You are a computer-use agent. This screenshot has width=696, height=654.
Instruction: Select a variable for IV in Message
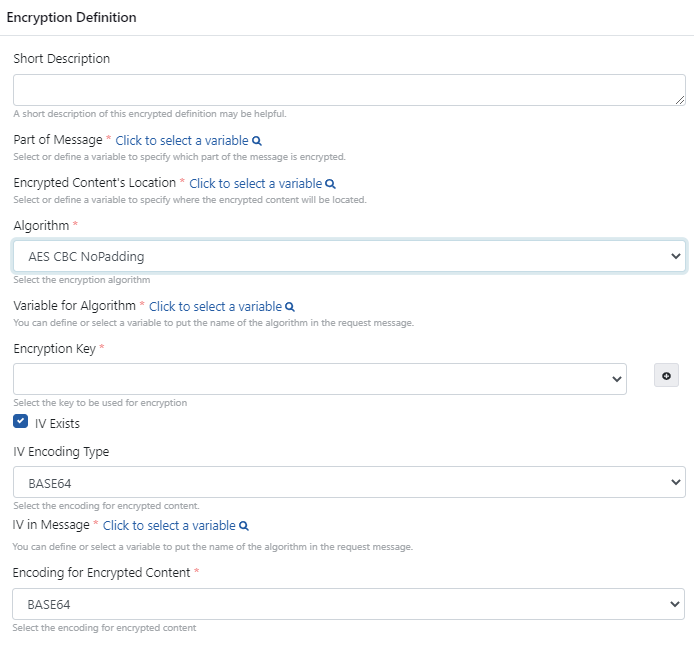click(169, 526)
